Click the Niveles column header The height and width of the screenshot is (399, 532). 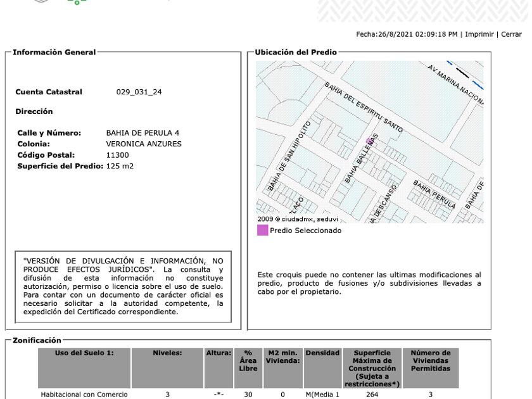[x=167, y=368]
